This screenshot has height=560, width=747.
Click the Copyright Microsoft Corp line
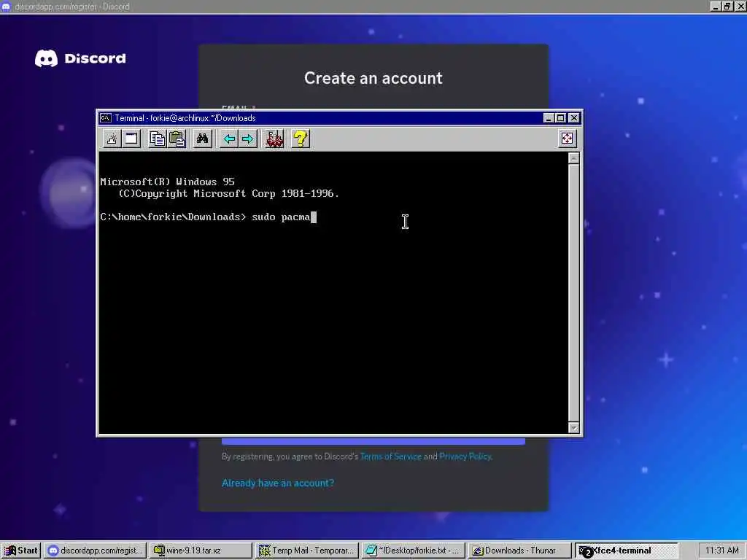click(228, 194)
